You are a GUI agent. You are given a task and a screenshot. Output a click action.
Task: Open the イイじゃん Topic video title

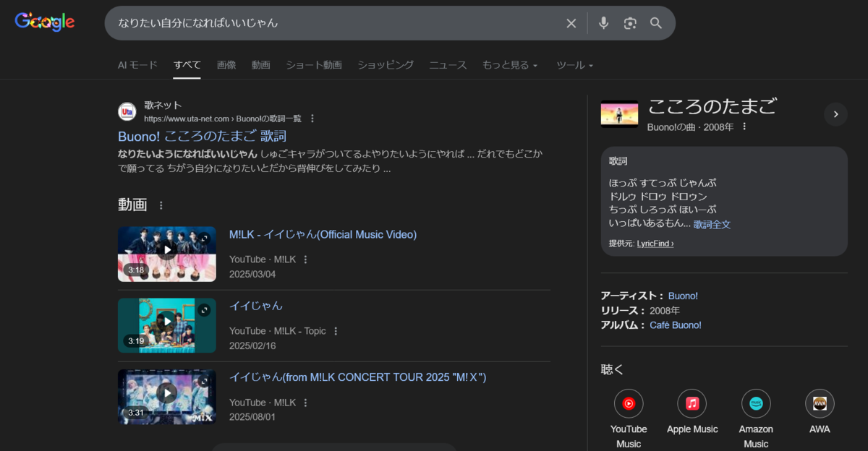tap(256, 306)
